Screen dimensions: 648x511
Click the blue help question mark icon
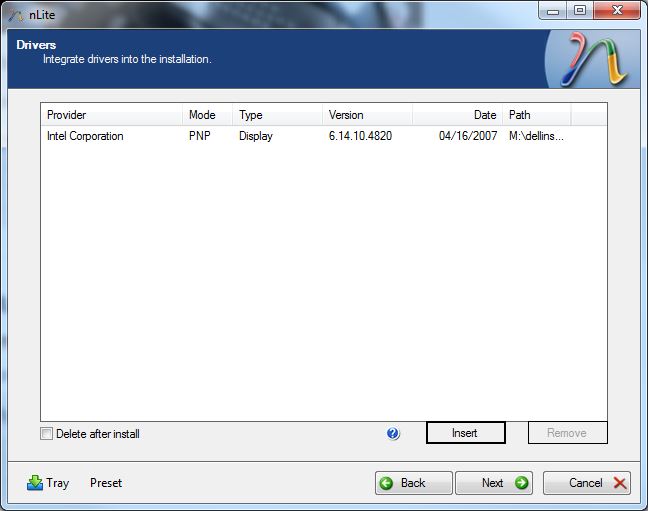(x=393, y=433)
